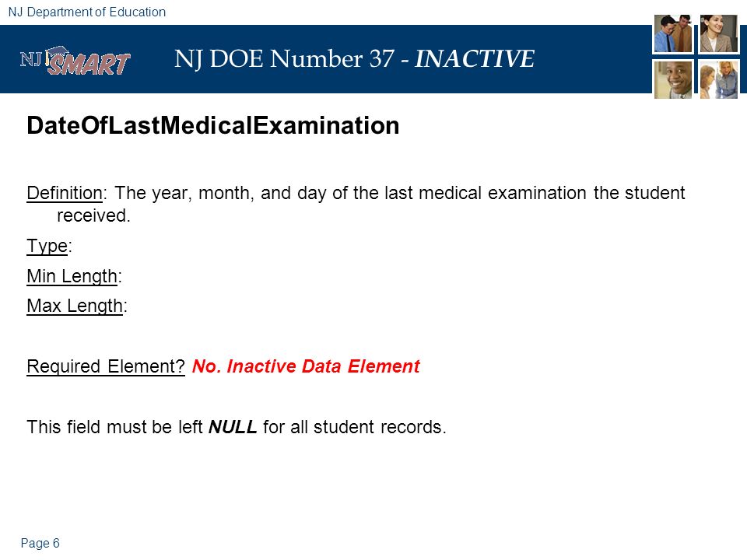Click the red No. Inactive Data Element text

(306, 366)
